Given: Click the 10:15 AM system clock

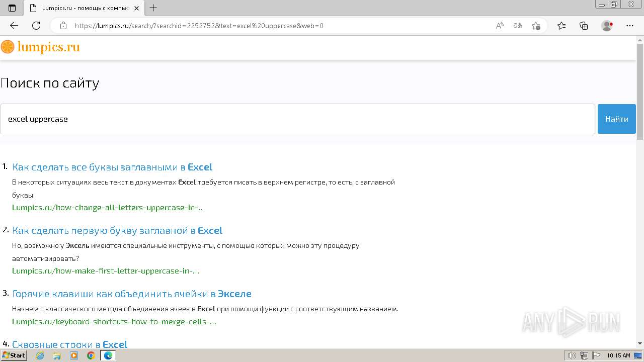Looking at the screenshot, I should 618,355.
